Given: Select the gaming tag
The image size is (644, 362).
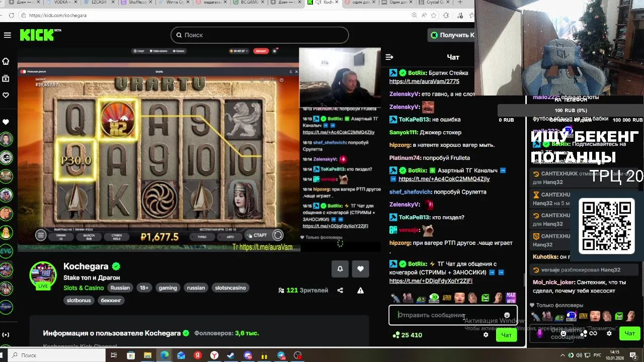Looking at the screenshot, I should point(168,288).
